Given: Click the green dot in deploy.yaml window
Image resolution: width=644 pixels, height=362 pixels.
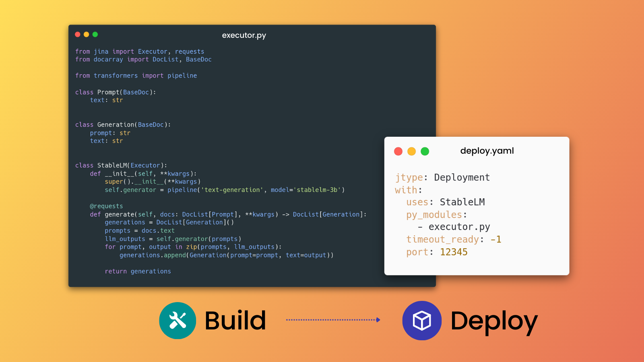Looking at the screenshot, I should [x=425, y=151].
